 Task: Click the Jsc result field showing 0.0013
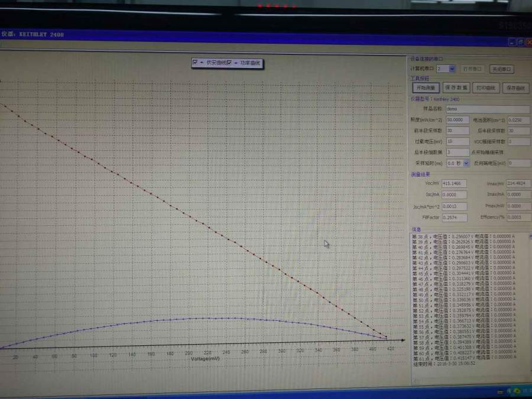[x=455, y=206]
